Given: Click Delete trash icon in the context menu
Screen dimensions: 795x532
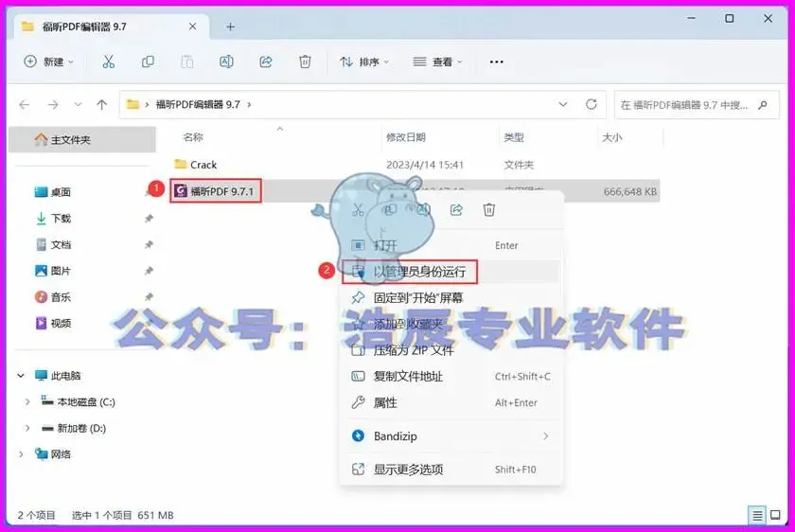Looking at the screenshot, I should 488,210.
